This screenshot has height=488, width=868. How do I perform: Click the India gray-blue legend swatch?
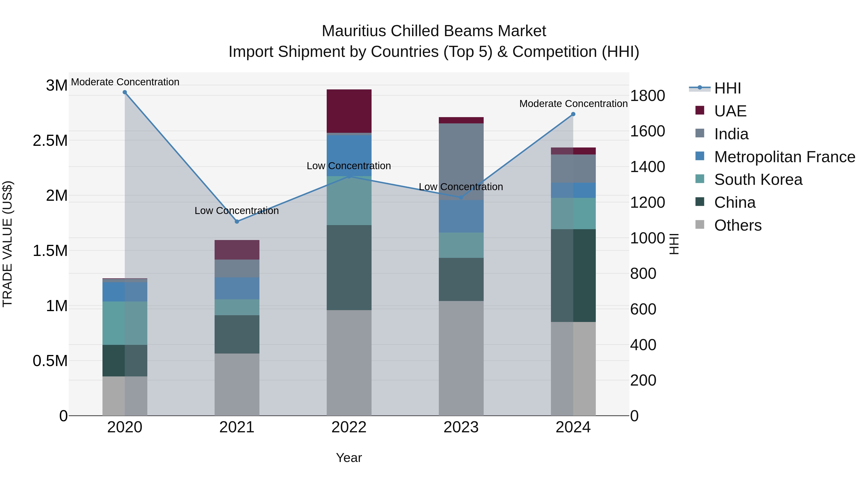click(700, 133)
